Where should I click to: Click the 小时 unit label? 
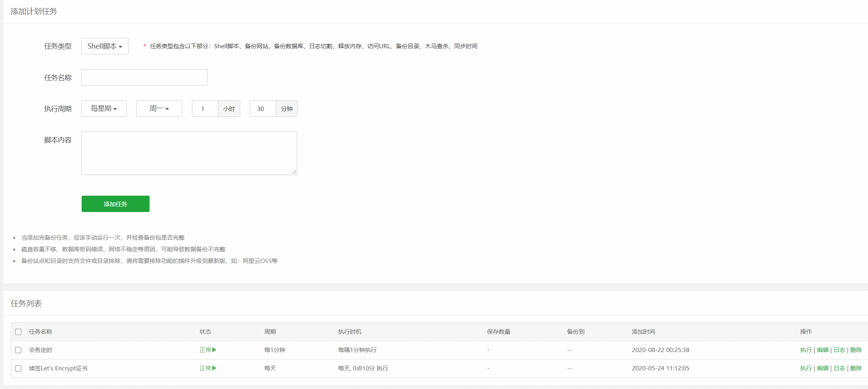(x=229, y=109)
